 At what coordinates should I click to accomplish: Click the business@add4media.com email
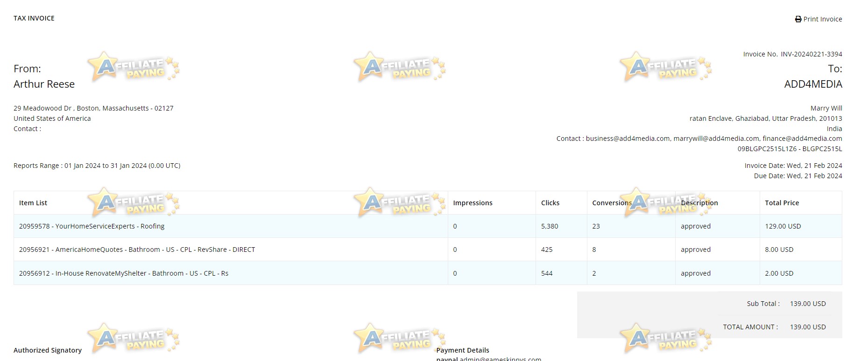[628, 139]
